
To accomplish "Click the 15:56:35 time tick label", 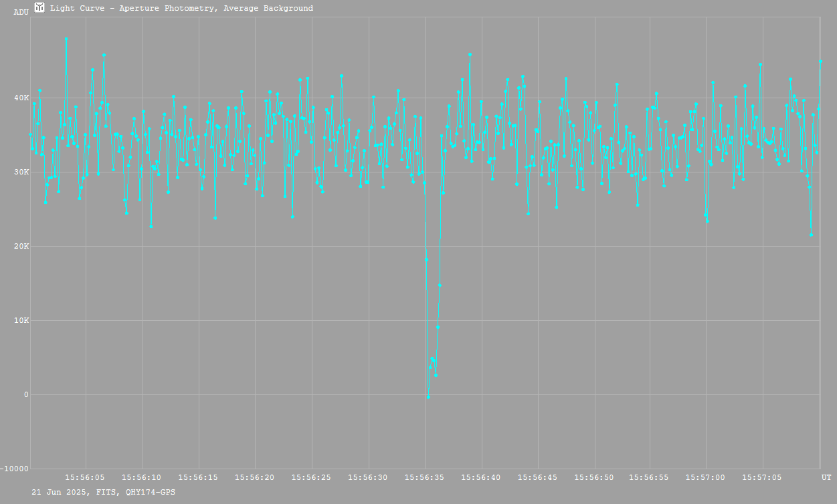I will pyautogui.click(x=424, y=478).
